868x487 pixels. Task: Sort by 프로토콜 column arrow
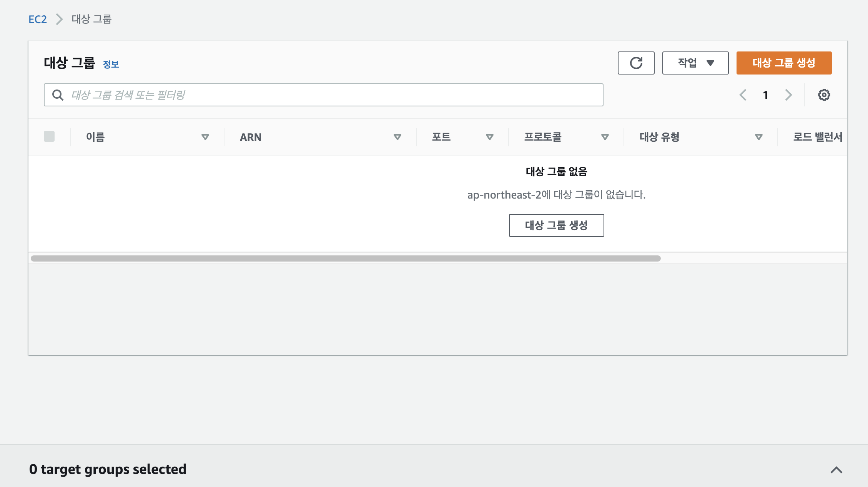(605, 137)
